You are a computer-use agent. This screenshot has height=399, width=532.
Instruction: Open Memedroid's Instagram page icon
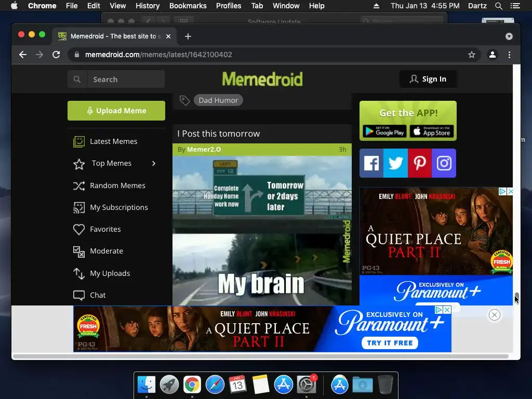click(x=444, y=163)
